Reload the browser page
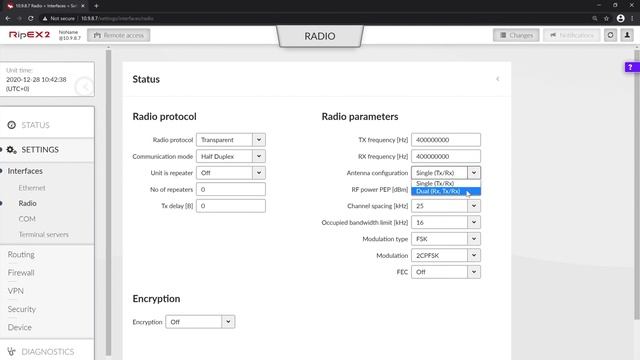This screenshot has height=360, width=640. [31, 18]
